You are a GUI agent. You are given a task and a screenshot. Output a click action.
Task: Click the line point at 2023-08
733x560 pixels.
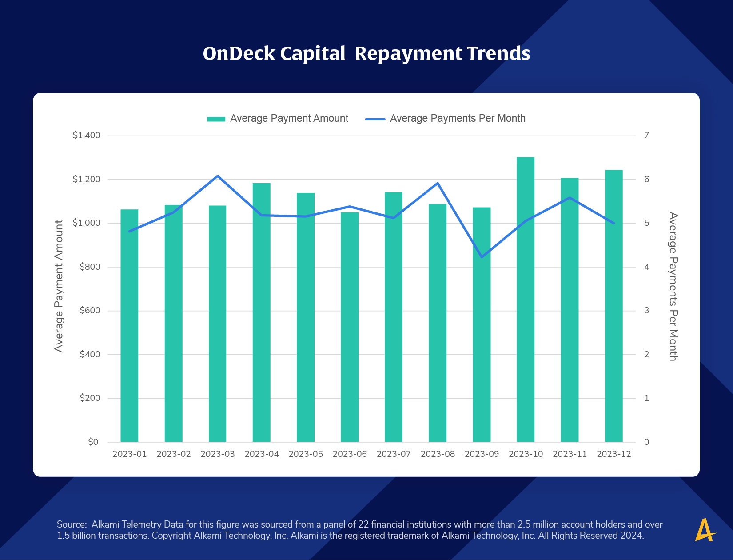click(438, 183)
